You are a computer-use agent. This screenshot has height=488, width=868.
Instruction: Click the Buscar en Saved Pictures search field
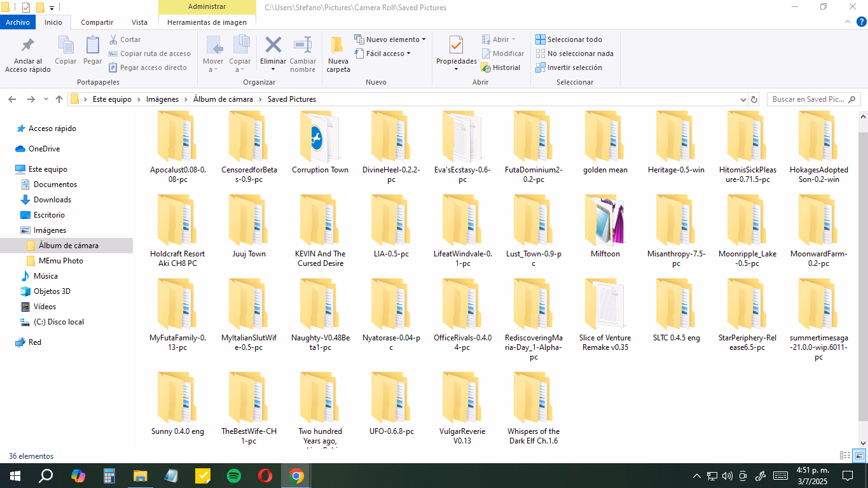coord(808,99)
